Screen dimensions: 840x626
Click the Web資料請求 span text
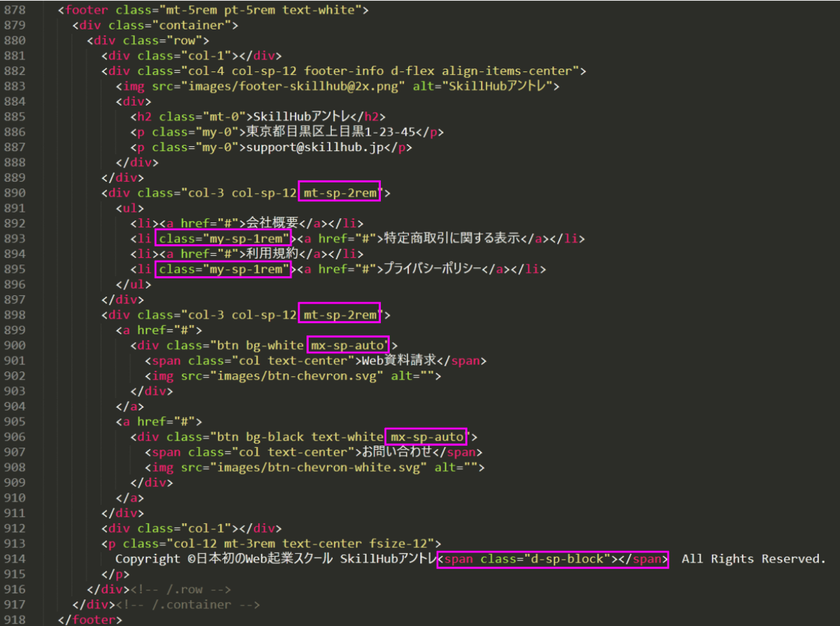click(x=398, y=362)
